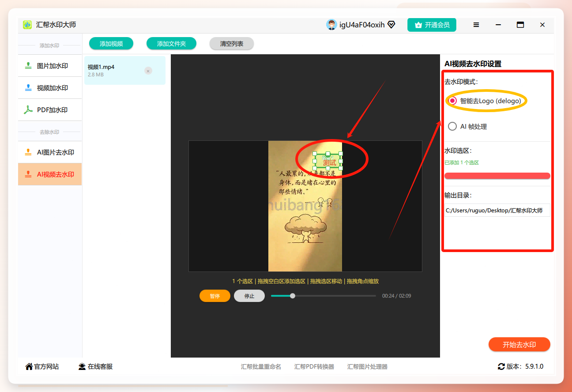Click the watermark selection box on 测试
Viewport: 572px width, 392px height.
point(327,161)
